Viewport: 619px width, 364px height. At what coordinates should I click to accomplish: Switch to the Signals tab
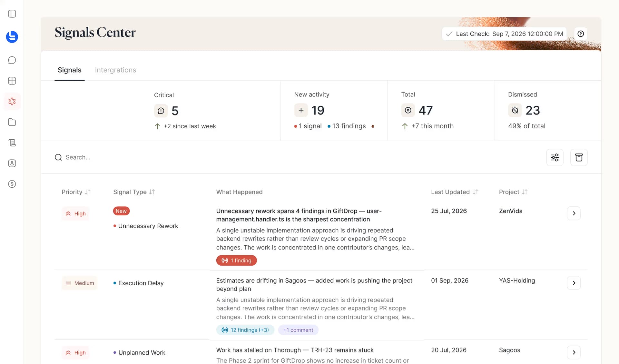(70, 70)
